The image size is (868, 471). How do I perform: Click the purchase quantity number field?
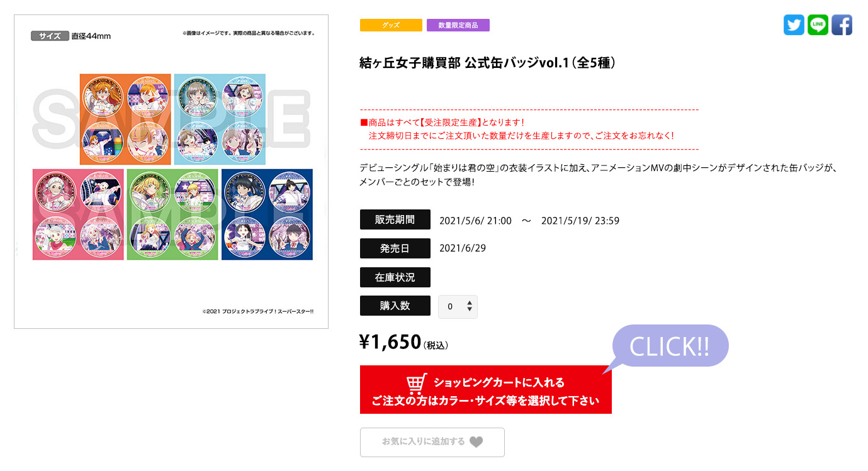click(458, 306)
